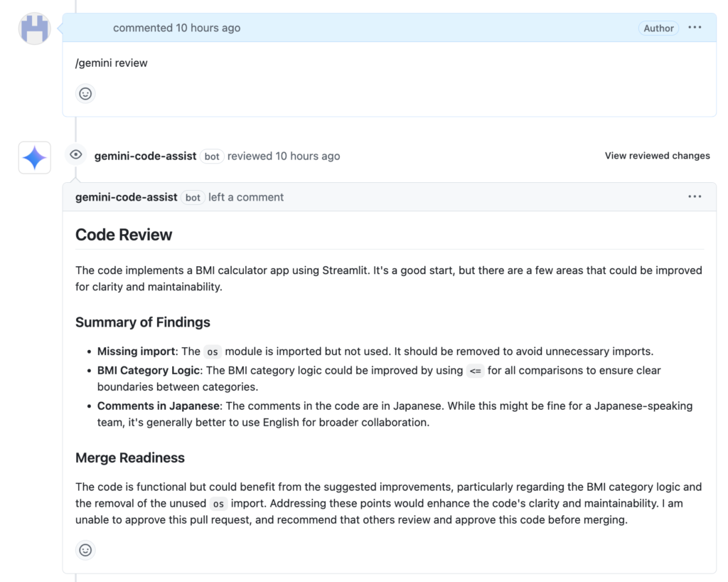Click the "Code Review" heading
This screenshot has width=728, height=582.
pyautogui.click(x=124, y=234)
